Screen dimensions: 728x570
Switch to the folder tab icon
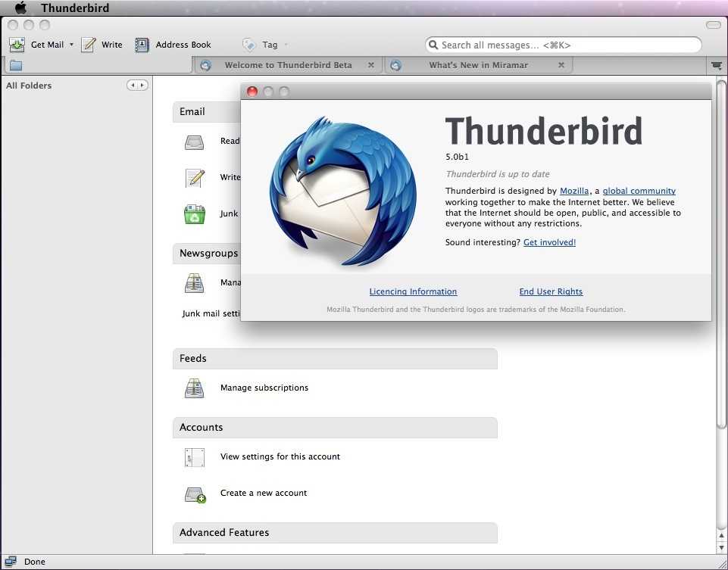coord(16,65)
